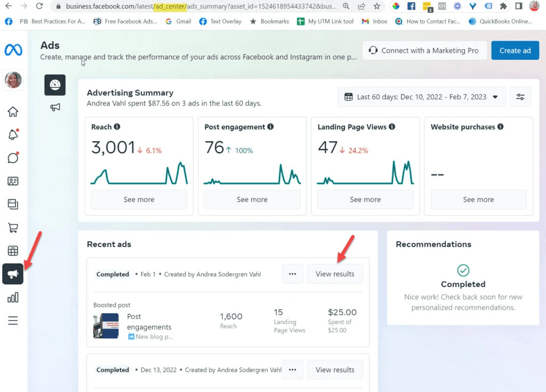Open the Facebook extension icon in toolbar
This screenshot has width=546, height=392.
coord(411,6)
